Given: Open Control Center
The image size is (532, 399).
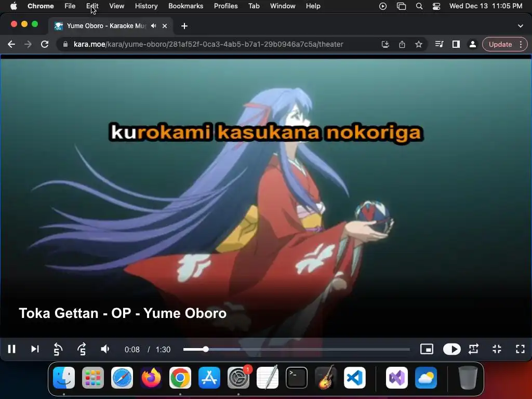Looking at the screenshot, I should 436,6.
